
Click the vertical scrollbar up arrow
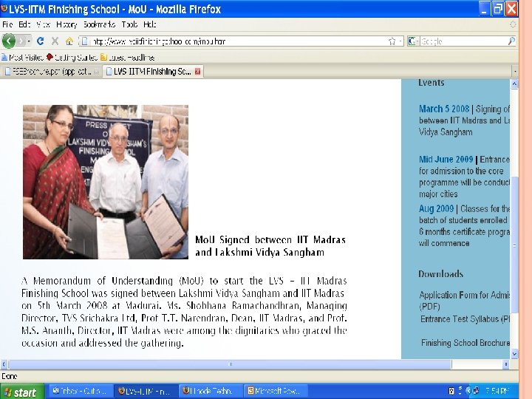click(x=514, y=83)
